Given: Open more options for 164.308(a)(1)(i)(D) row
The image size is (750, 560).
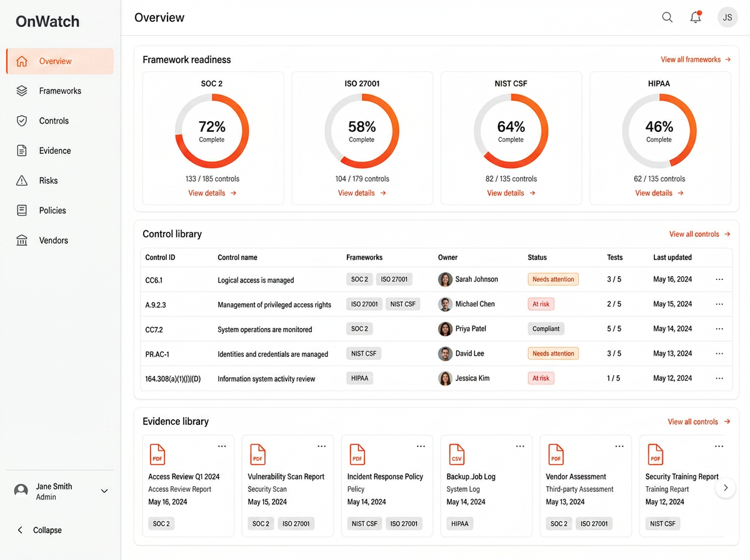Looking at the screenshot, I should (719, 378).
